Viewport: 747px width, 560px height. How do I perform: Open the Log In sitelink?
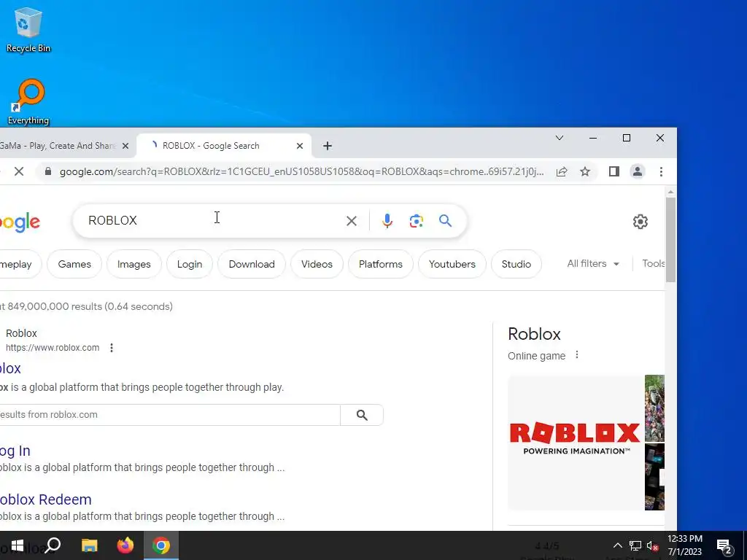point(15,451)
